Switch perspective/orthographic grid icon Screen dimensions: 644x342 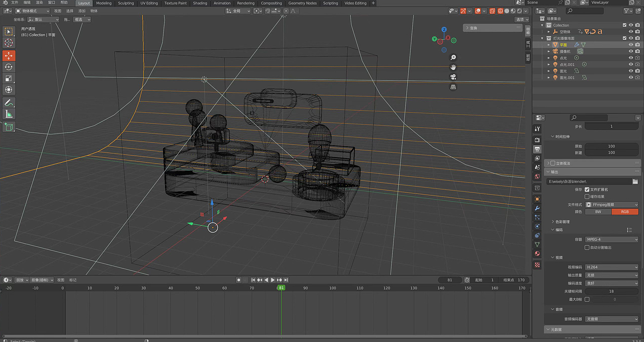coord(453,87)
